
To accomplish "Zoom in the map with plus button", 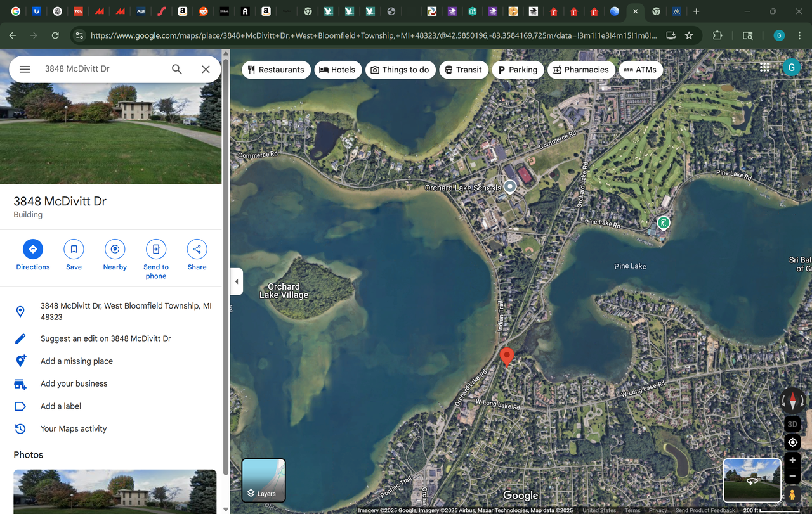I will tap(792, 461).
